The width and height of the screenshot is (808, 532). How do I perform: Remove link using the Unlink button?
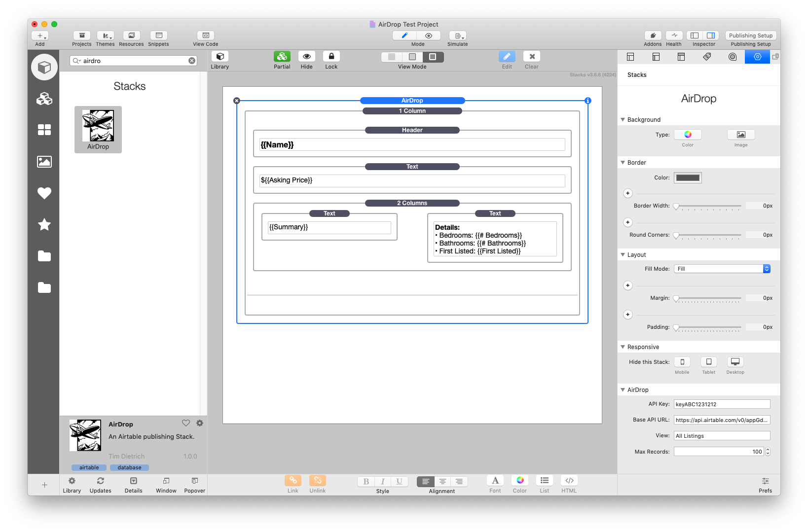[x=318, y=481]
